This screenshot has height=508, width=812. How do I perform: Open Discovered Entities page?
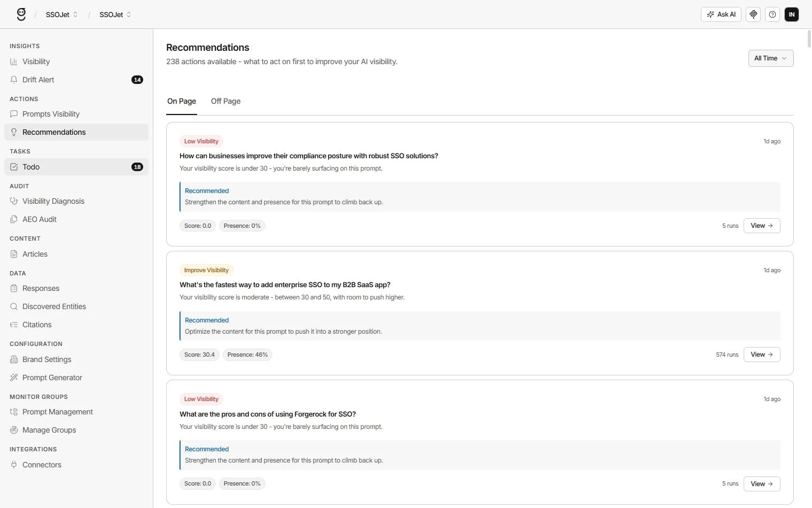[76, 306]
